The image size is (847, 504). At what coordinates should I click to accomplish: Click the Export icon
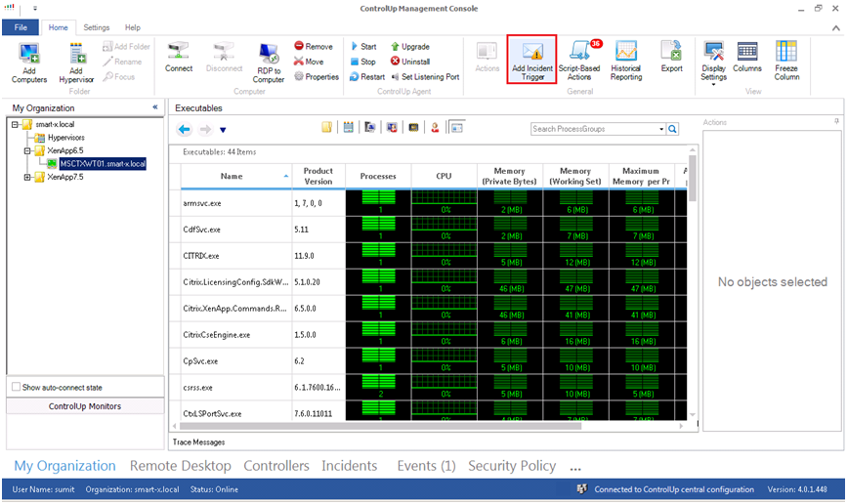(671, 58)
